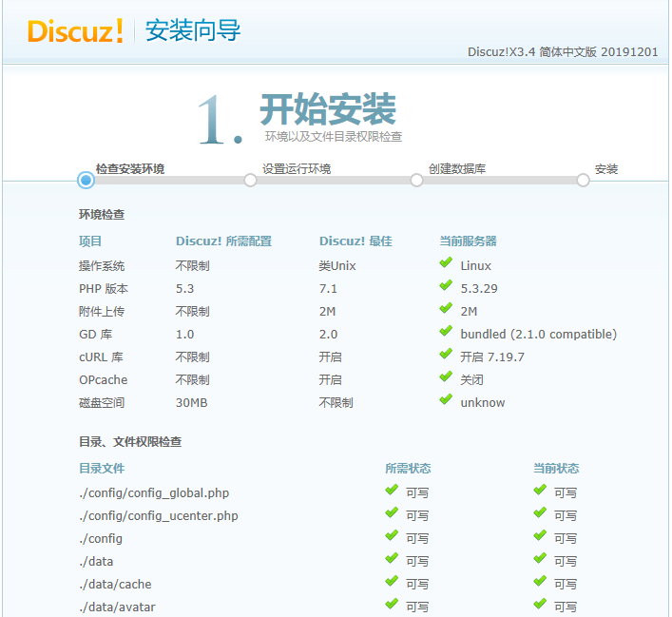Click the 所需状态 column header

pos(408,469)
